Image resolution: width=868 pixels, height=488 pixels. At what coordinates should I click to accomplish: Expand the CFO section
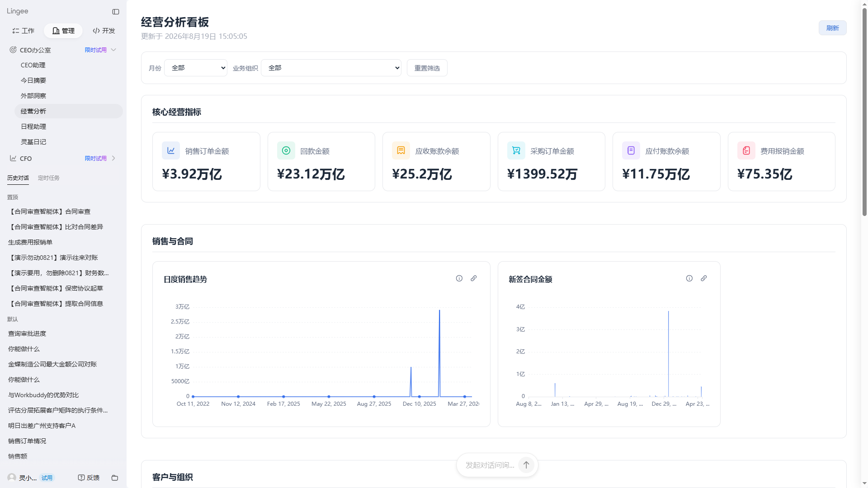click(113, 158)
